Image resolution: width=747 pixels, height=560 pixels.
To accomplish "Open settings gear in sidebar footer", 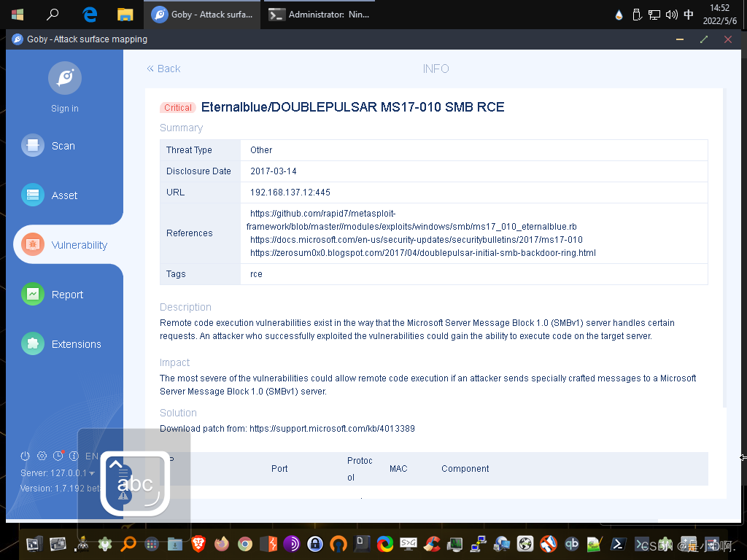I will click(x=42, y=456).
